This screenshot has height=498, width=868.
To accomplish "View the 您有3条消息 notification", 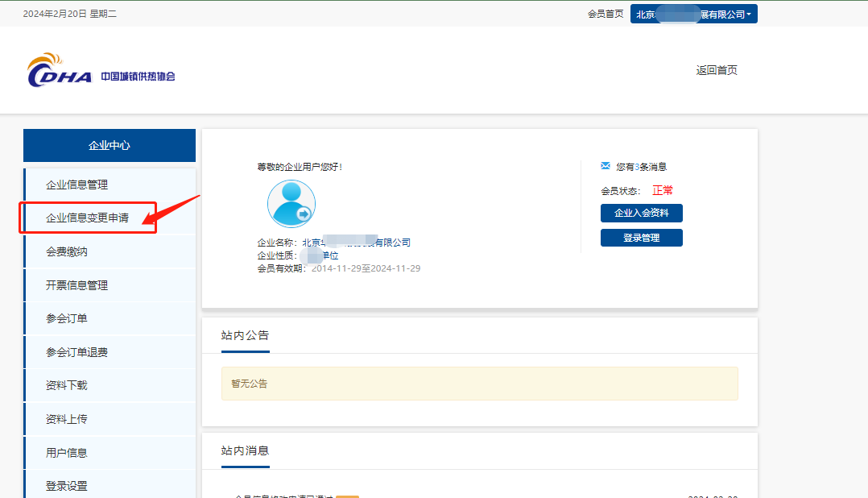I will click(641, 167).
